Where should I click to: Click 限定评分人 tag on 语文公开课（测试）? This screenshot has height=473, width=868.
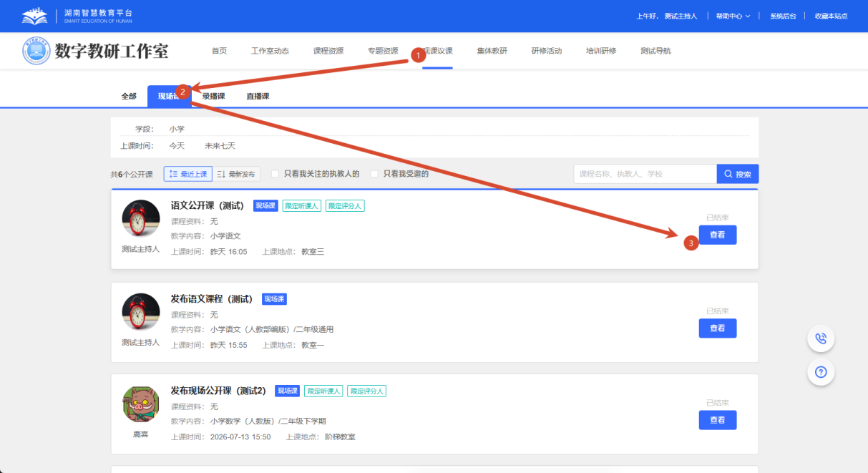(346, 206)
